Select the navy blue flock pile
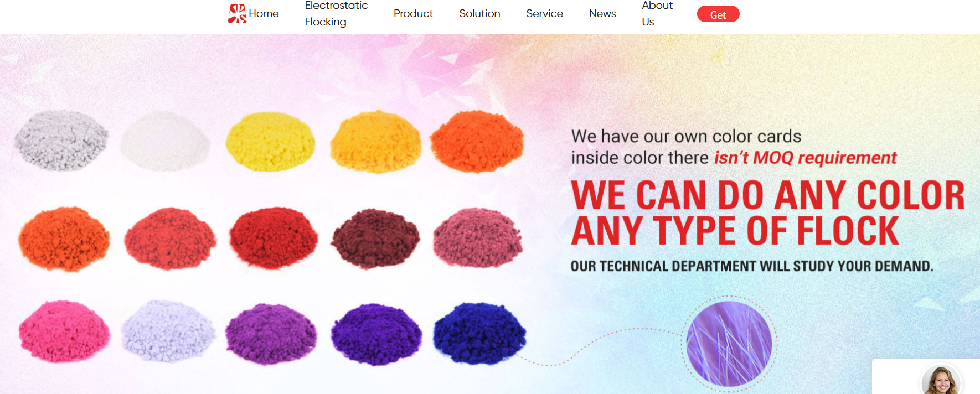This screenshot has height=394, width=980. coord(479,334)
